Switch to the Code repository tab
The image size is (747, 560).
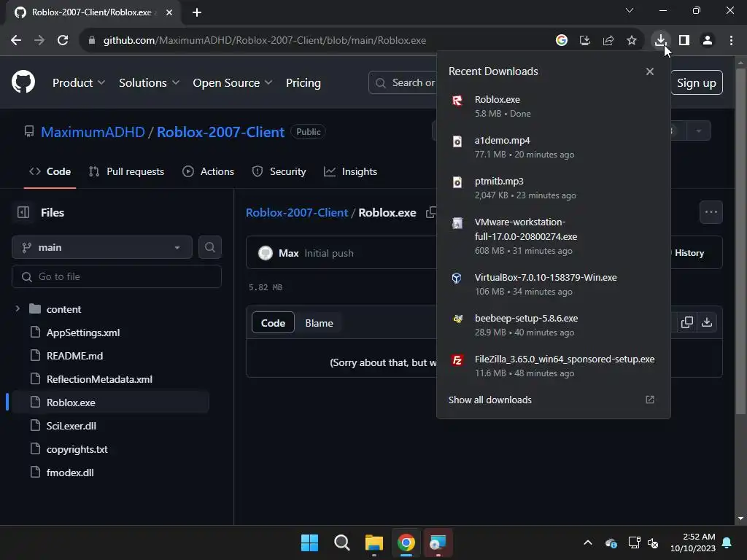point(50,171)
